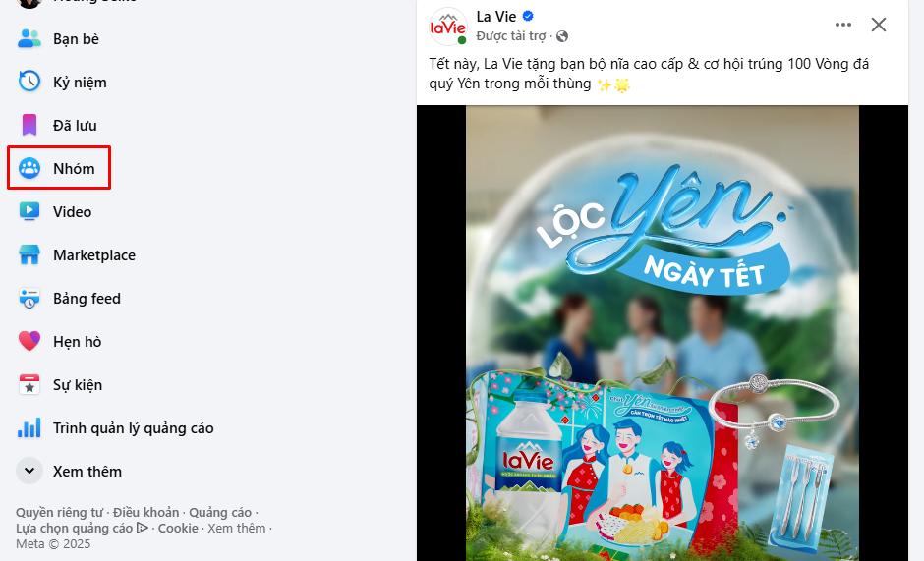Image resolution: width=924 pixels, height=561 pixels.
Task: Open the Bạn bè friends icon
Action: click(29, 39)
